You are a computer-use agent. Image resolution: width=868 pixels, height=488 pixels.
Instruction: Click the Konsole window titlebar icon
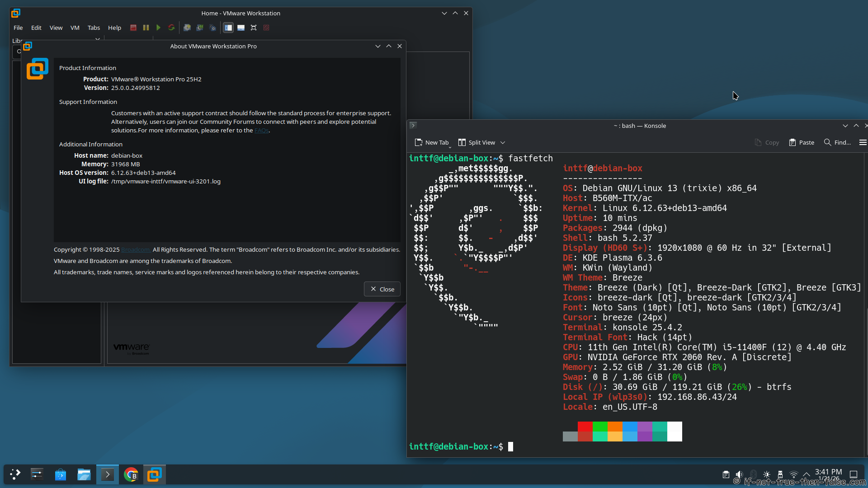(x=413, y=126)
